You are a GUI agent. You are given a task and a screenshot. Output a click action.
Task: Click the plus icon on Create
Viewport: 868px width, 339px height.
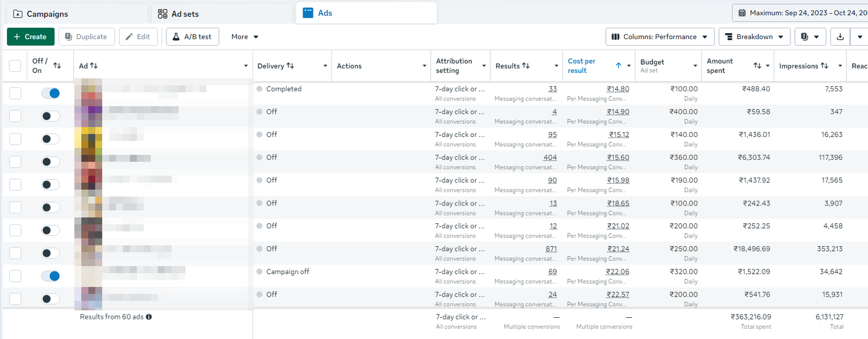(17, 36)
